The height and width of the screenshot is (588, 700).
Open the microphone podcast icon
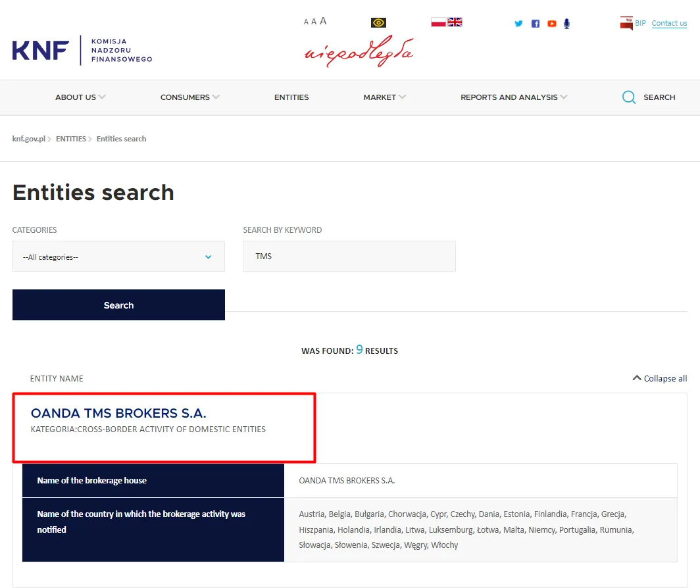(x=566, y=24)
